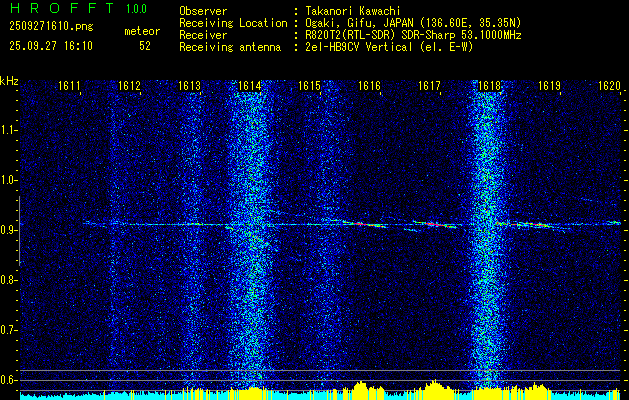Select the 1611 time label

70,87
